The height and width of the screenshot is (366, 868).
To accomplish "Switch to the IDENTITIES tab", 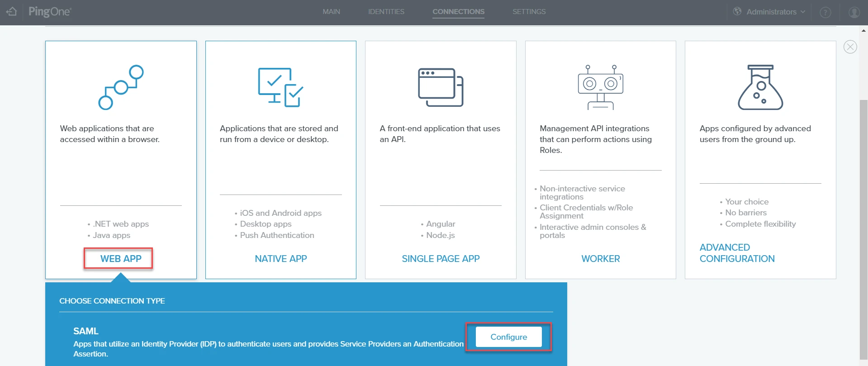I will (x=386, y=12).
